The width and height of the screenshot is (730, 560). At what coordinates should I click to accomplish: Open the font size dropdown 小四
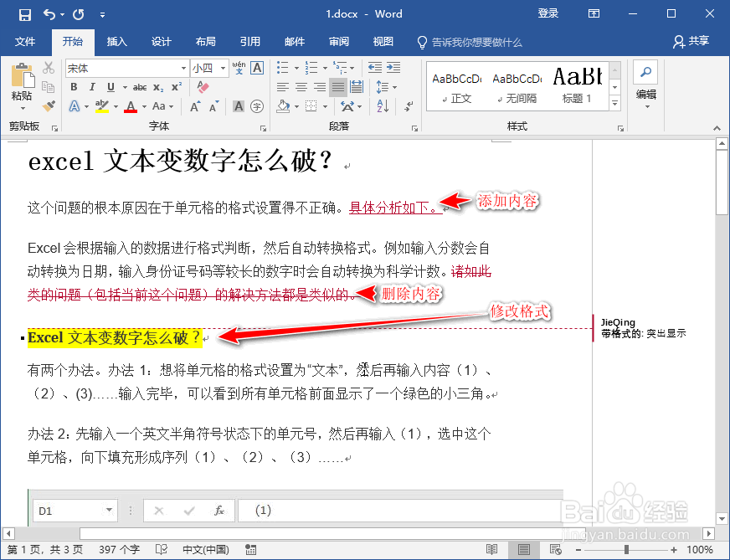click(x=223, y=69)
